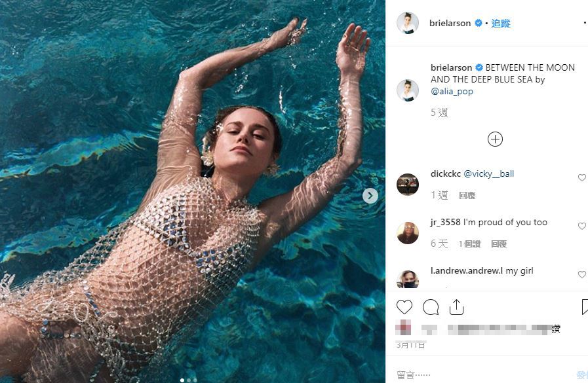588x383 pixels.
Task: Open the @alia_pop profile link
Action: click(452, 92)
